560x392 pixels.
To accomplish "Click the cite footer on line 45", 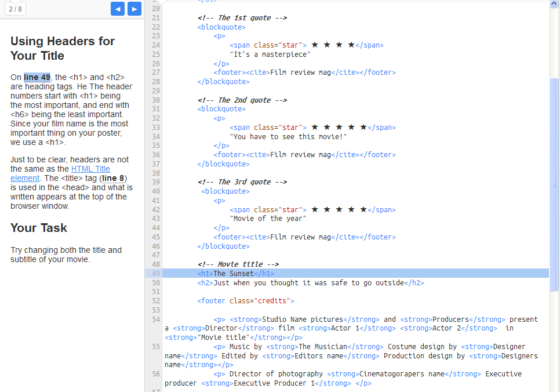I will point(305,237).
